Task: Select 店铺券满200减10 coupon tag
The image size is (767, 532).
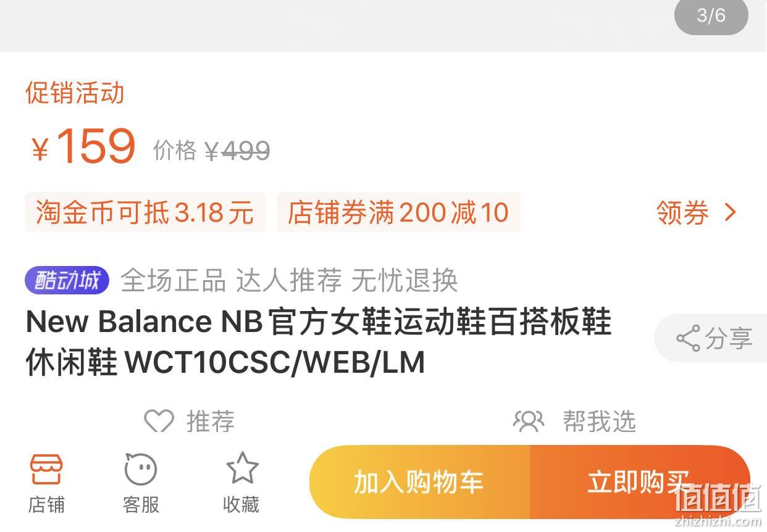Action: pos(398,212)
